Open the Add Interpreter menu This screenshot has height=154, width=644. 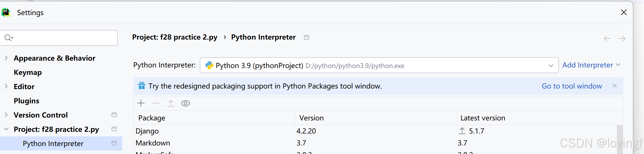591,65
